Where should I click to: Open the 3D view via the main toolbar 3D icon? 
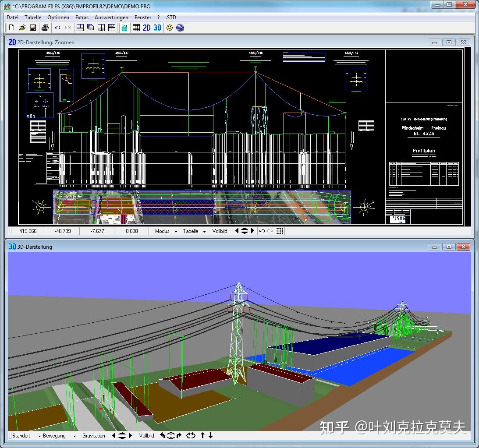pos(157,28)
